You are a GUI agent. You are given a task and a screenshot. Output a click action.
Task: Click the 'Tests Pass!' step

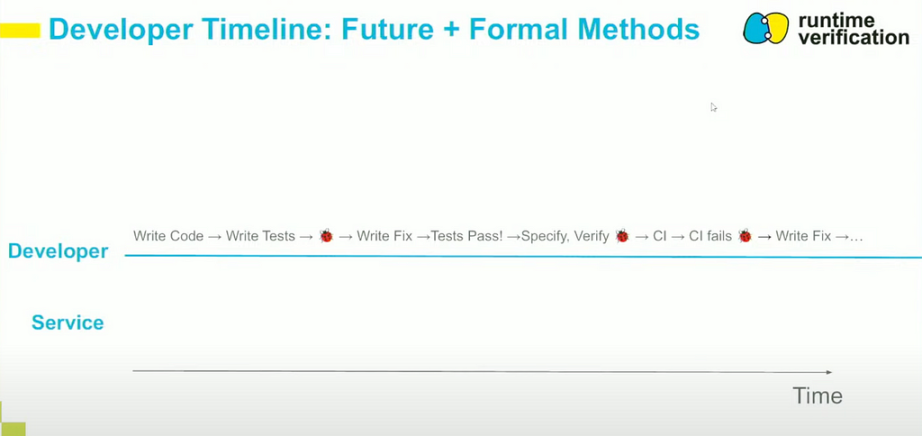(x=467, y=237)
